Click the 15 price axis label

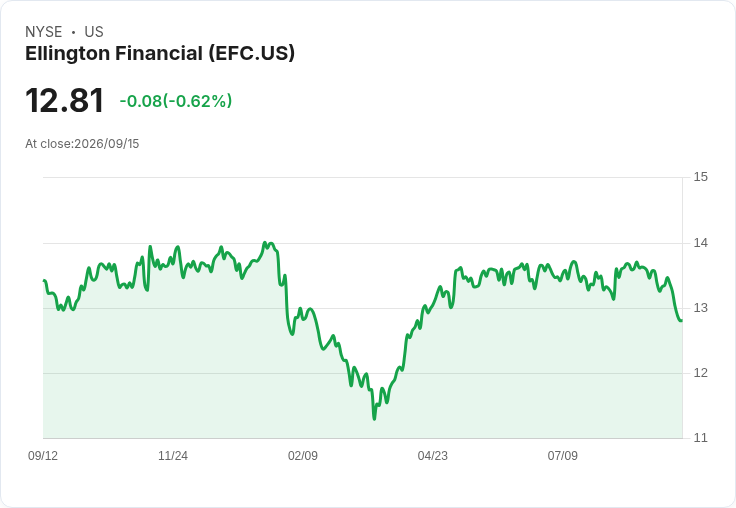(700, 177)
